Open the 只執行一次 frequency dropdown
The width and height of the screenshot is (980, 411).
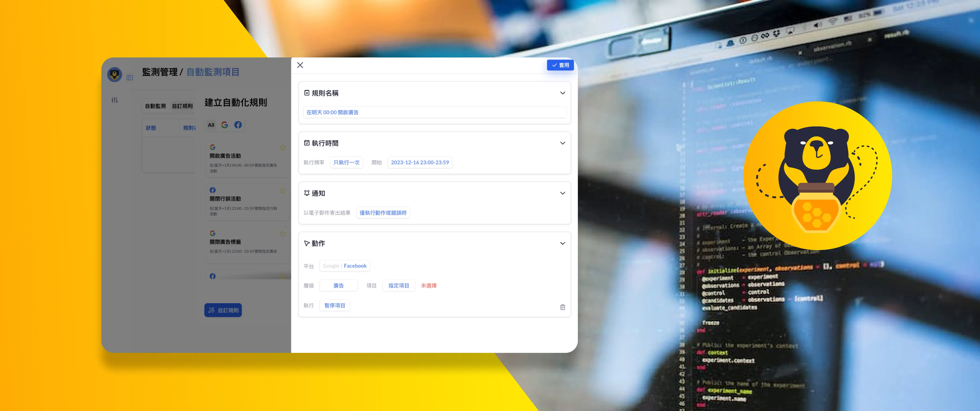coord(346,162)
